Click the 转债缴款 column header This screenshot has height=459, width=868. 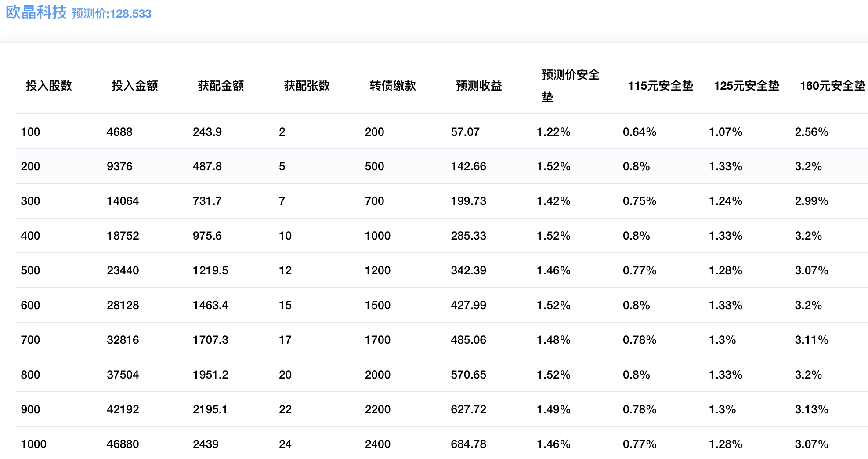pos(393,86)
